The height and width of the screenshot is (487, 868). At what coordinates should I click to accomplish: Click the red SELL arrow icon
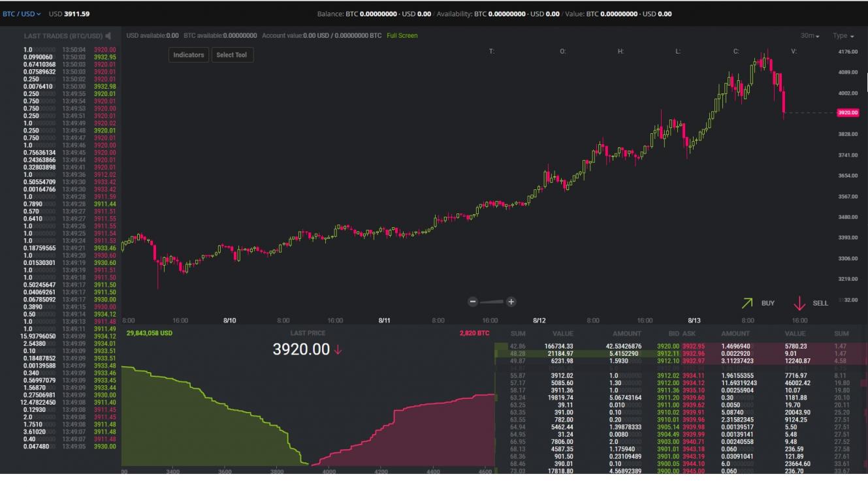(799, 304)
